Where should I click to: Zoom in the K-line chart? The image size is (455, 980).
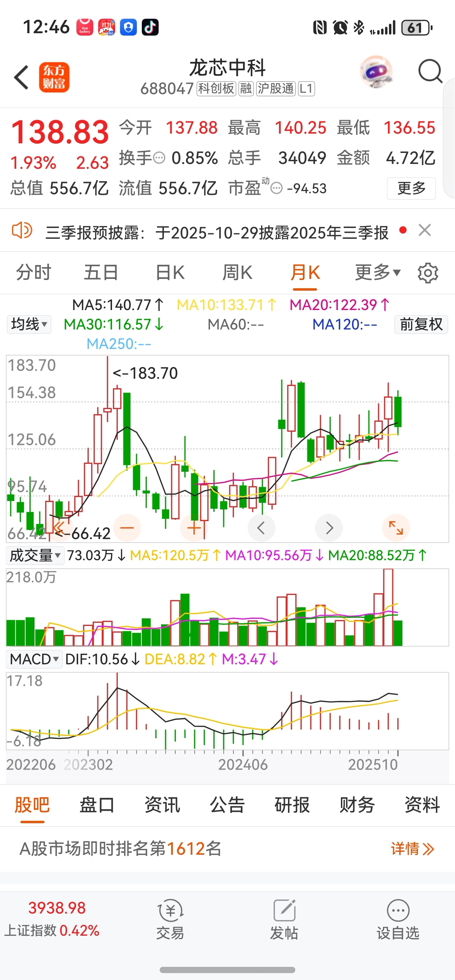tap(194, 528)
